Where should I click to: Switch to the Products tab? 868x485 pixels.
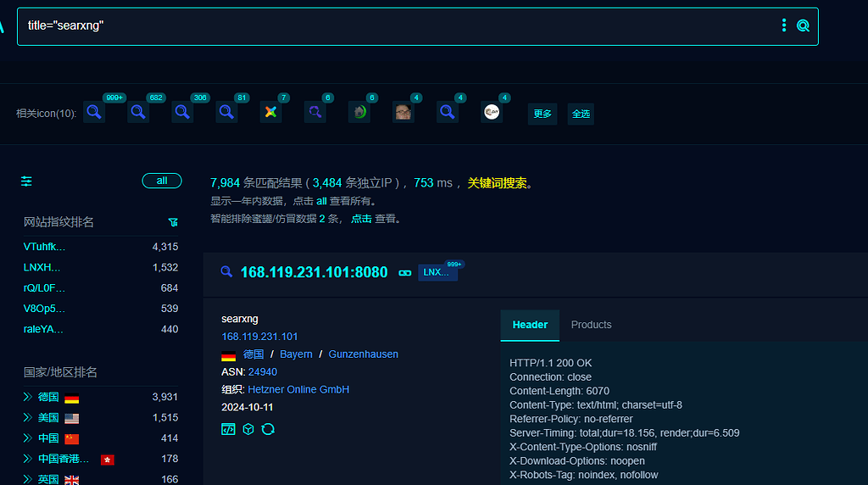[591, 325]
